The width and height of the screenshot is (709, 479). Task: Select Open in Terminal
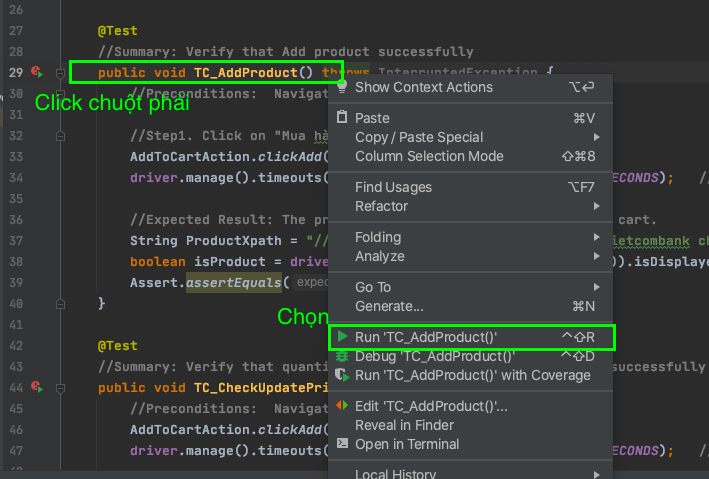tap(470, 444)
